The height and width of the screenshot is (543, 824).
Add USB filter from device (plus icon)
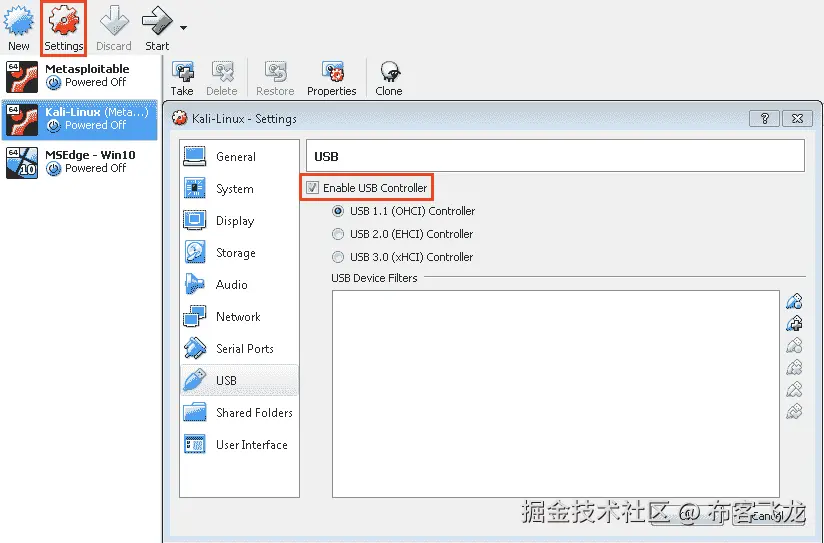pyautogui.click(x=794, y=323)
